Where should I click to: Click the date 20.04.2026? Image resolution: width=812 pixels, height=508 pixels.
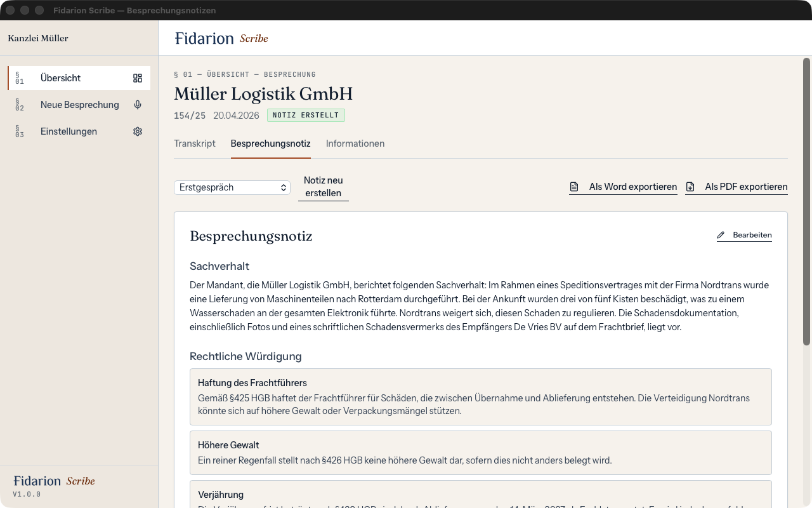tap(236, 116)
